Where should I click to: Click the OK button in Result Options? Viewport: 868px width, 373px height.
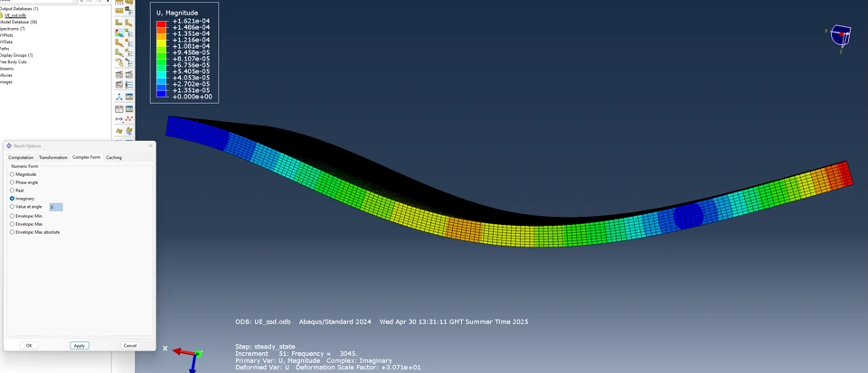point(29,345)
